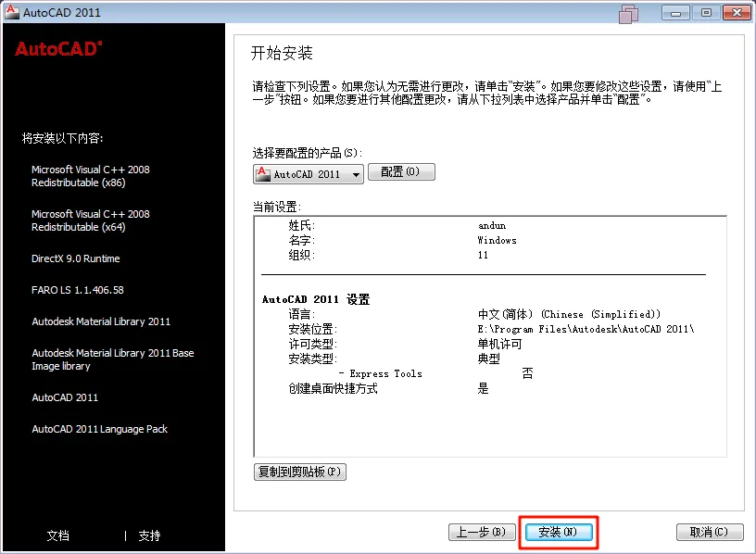Screen dimensions: 756x554
Task: Open product configuration with 配置(O) button
Action: [401, 172]
